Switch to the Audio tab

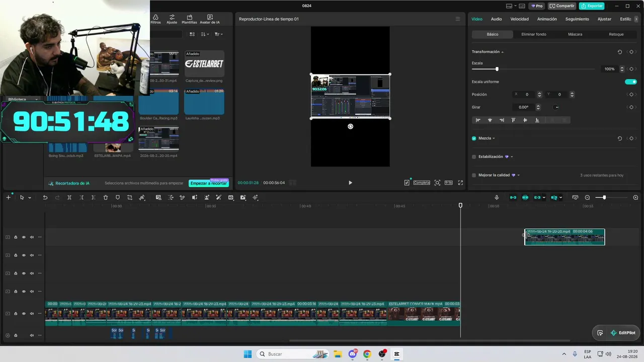496,19
